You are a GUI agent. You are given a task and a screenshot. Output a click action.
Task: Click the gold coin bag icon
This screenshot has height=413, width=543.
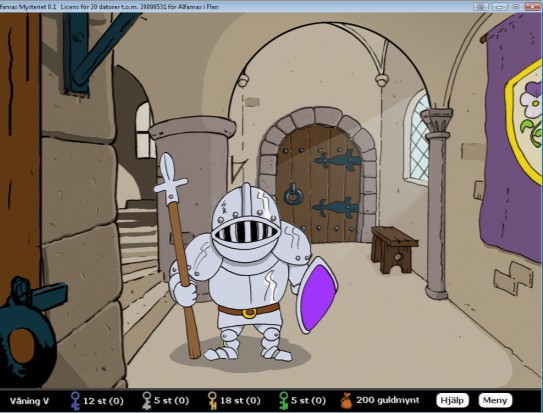pos(346,401)
